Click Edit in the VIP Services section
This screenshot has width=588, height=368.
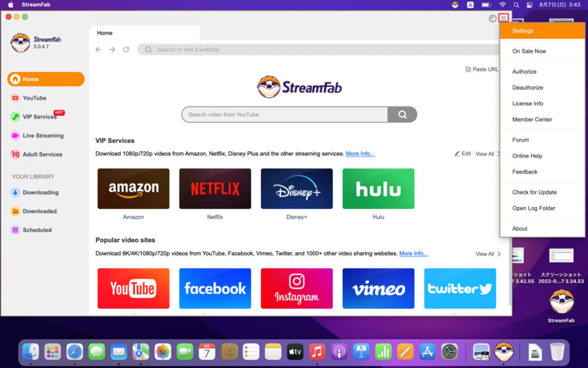463,154
